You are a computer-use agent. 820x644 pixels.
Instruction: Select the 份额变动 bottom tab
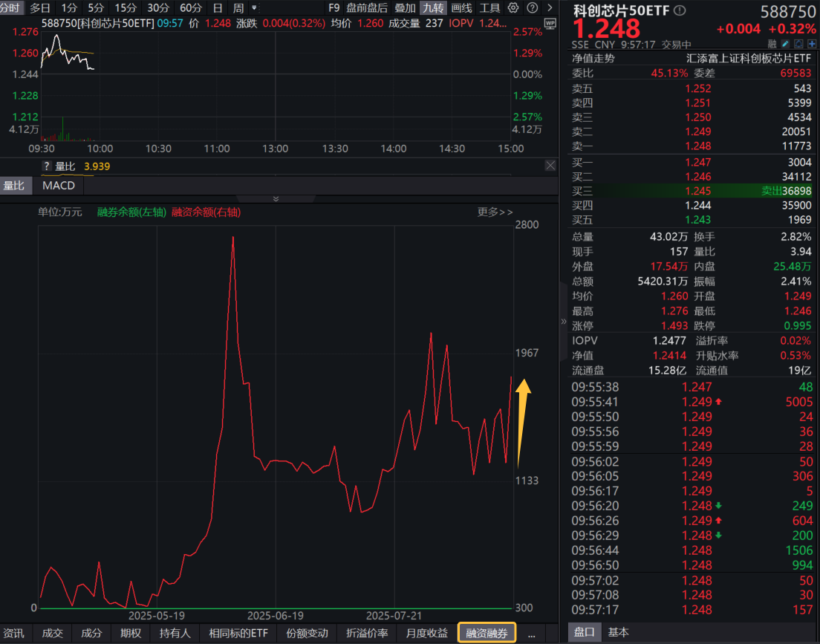(x=306, y=633)
